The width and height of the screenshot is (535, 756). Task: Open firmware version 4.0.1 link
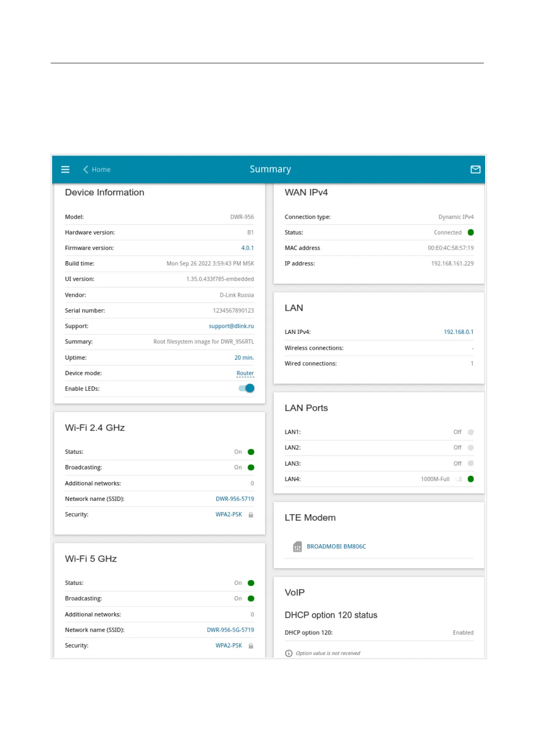pyautogui.click(x=247, y=248)
